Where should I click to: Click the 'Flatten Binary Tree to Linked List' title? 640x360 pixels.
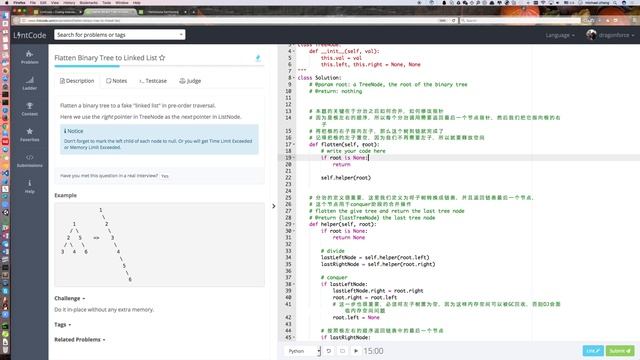[105, 58]
